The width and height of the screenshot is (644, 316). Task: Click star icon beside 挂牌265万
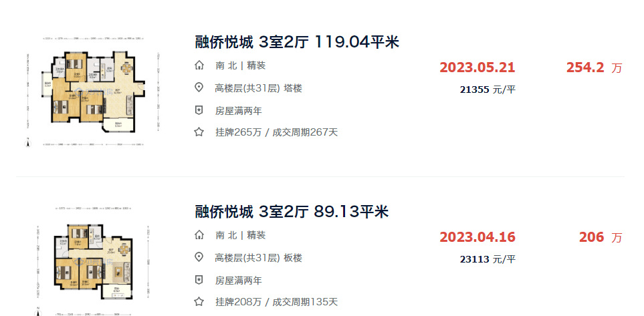(199, 132)
